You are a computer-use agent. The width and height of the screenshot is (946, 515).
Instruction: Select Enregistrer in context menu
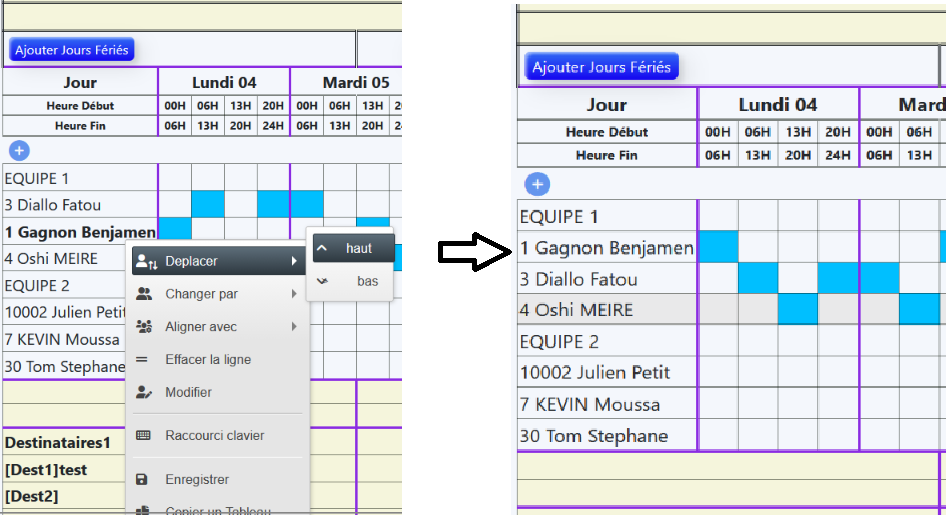[x=218, y=479]
